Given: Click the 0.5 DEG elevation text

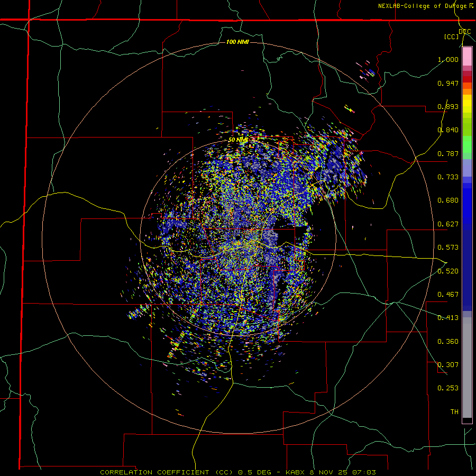Looking at the screenshot, I should 253,472.
